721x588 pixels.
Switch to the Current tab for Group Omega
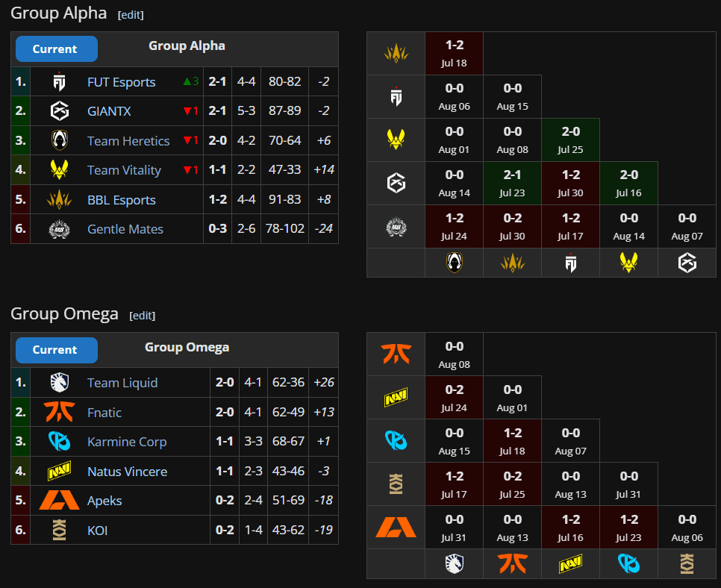click(x=56, y=349)
